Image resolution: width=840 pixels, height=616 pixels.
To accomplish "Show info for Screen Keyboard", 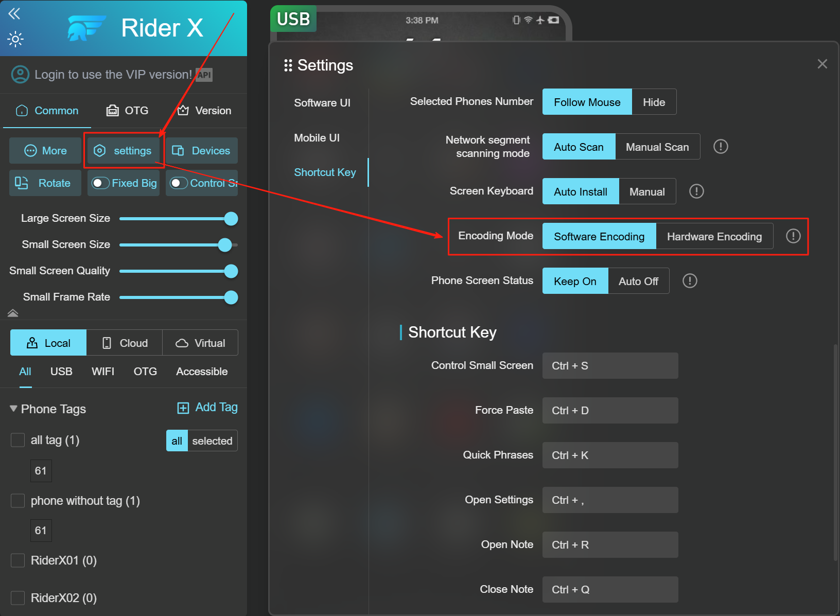I will (x=696, y=191).
